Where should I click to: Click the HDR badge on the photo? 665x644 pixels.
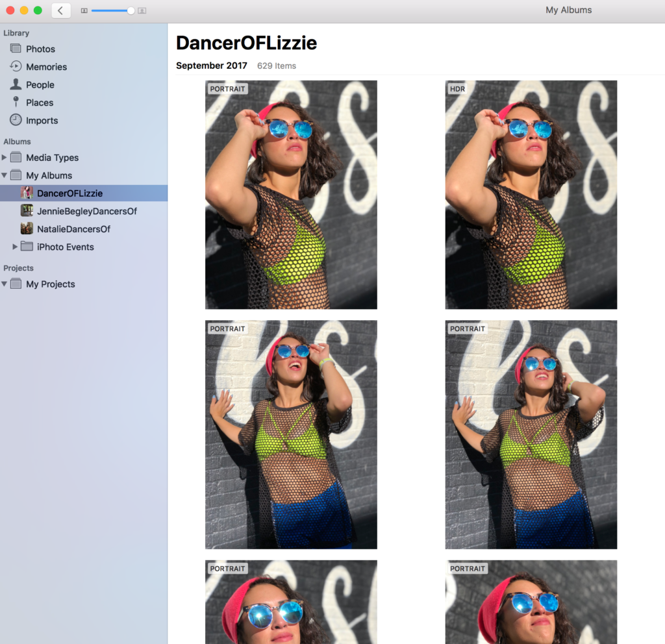click(x=457, y=88)
